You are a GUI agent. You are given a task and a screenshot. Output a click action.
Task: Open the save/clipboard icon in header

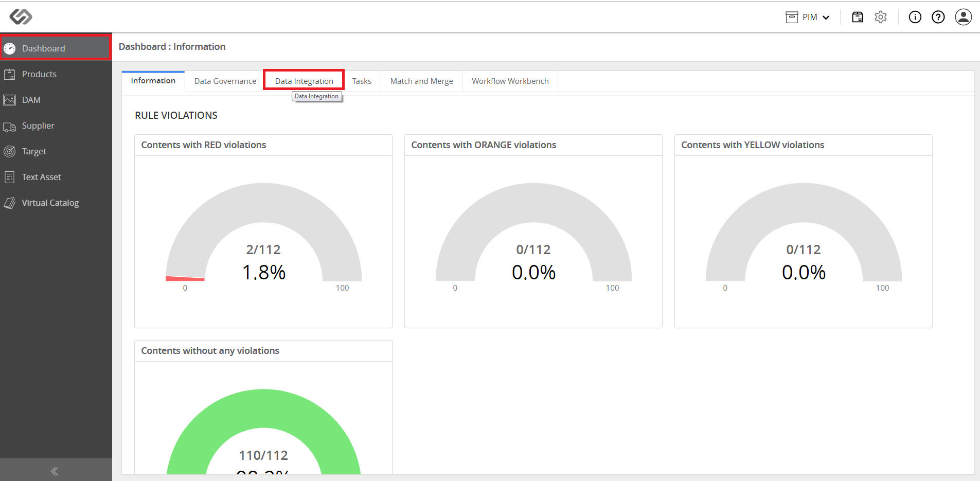click(x=858, y=17)
